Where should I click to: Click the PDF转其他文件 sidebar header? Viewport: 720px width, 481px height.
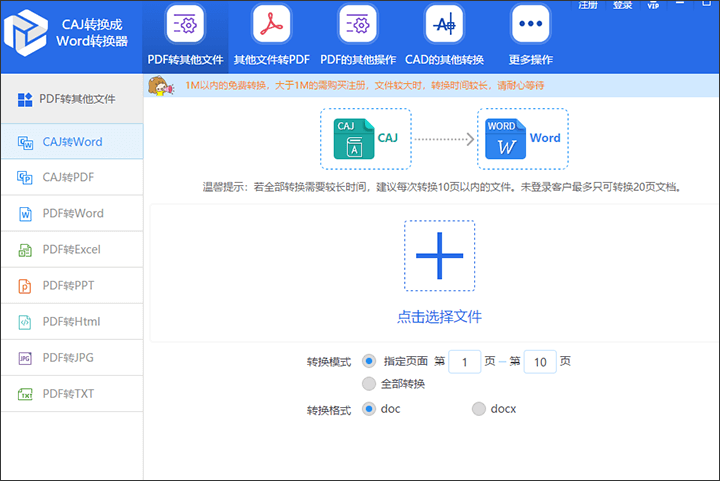[72, 99]
